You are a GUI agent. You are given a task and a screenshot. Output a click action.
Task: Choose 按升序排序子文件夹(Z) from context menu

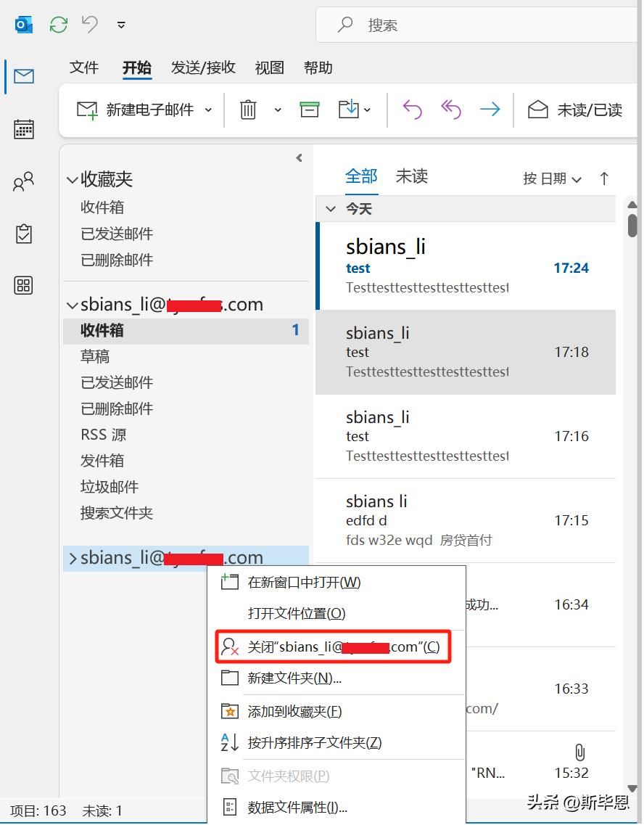pos(337,743)
